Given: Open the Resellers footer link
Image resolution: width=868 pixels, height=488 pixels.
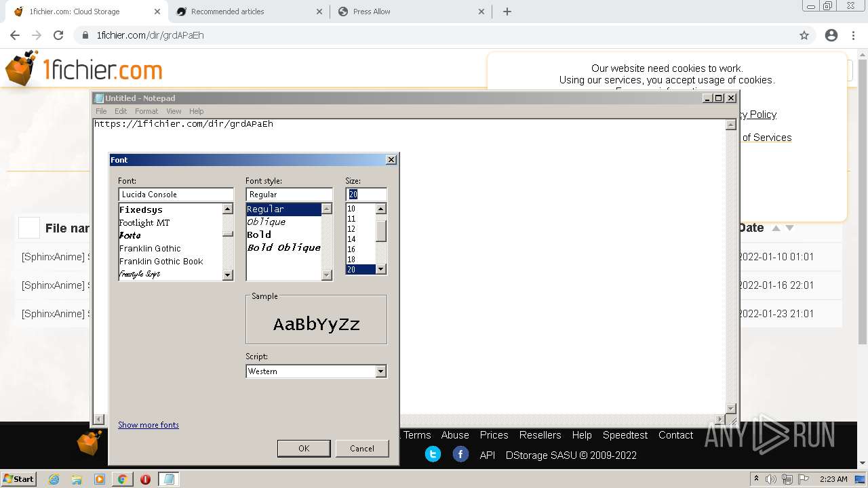Looking at the screenshot, I should tap(540, 435).
